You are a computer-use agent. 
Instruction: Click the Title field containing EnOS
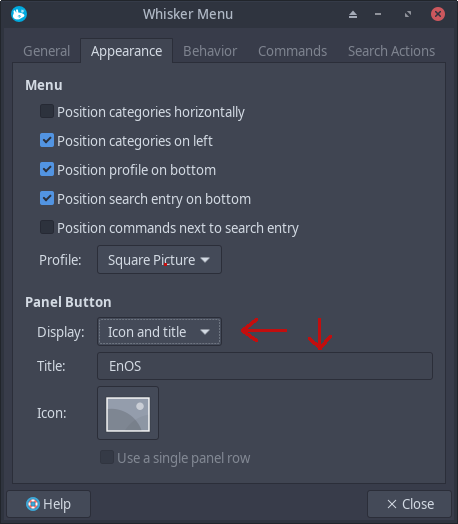tap(265, 366)
